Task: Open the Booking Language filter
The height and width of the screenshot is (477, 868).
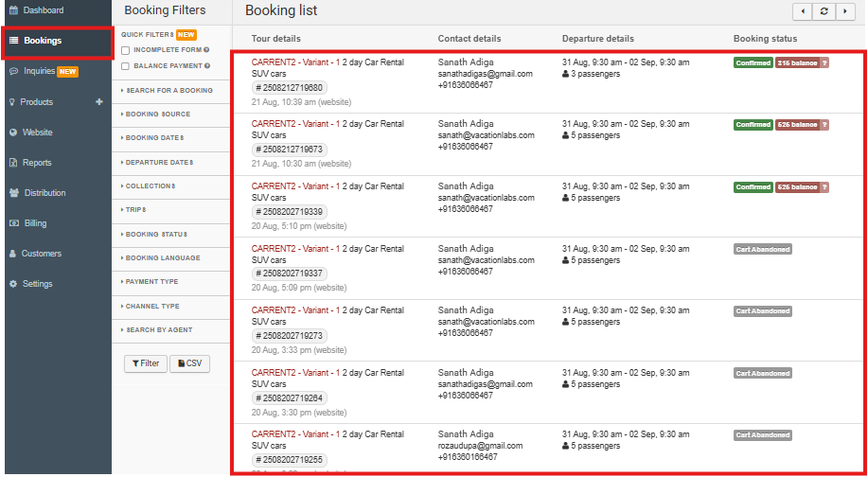Action: coord(162,258)
